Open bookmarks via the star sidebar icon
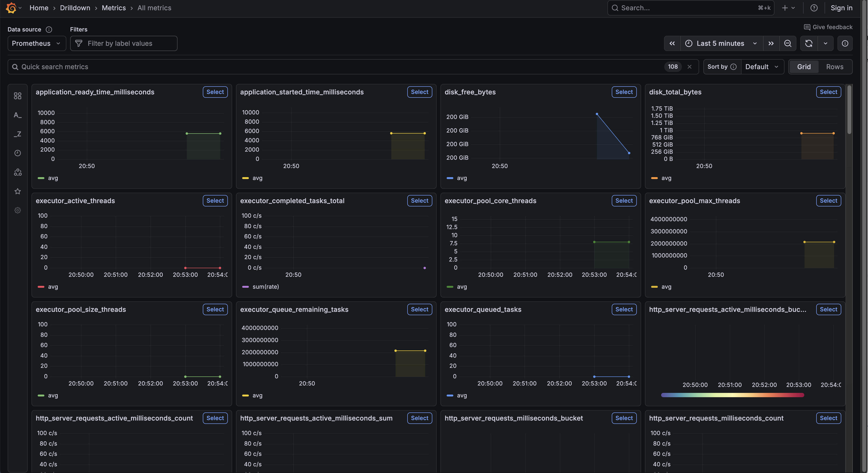Viewport: 868px width, 473px height. click(17, 191)
